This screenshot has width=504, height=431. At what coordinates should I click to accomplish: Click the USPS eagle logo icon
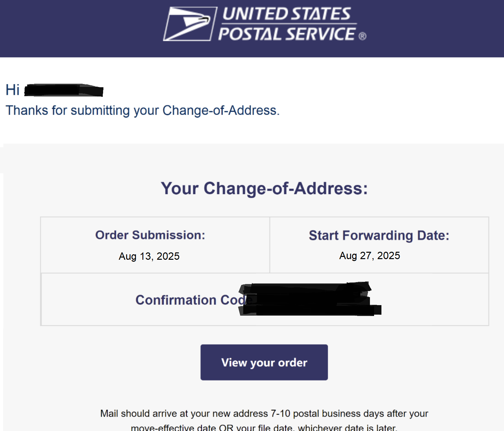click(190, 24)
